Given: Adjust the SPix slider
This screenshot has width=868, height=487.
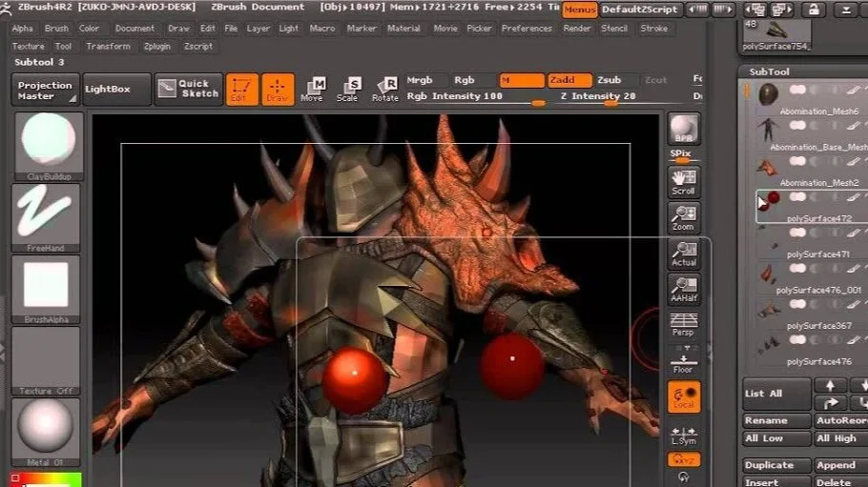Looking at the screenshot, I should [x=684, y=156].
